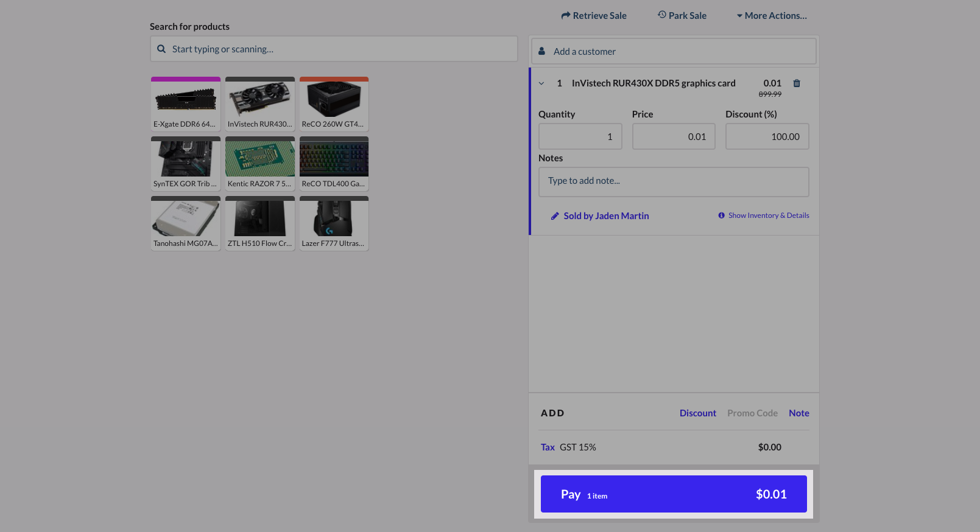Click the Notes text area
The height and width of the screenshot is (532, 980).
pos(674,182)
